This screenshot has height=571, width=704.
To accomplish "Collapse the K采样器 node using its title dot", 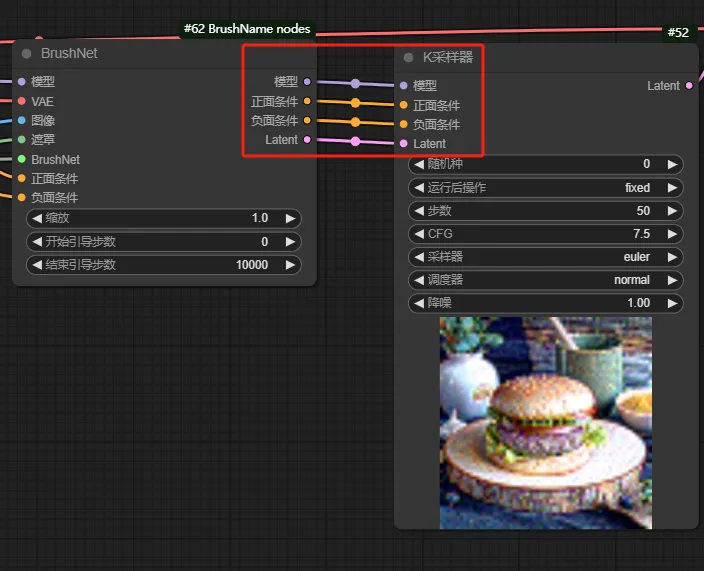I will [x=408, y=57].
